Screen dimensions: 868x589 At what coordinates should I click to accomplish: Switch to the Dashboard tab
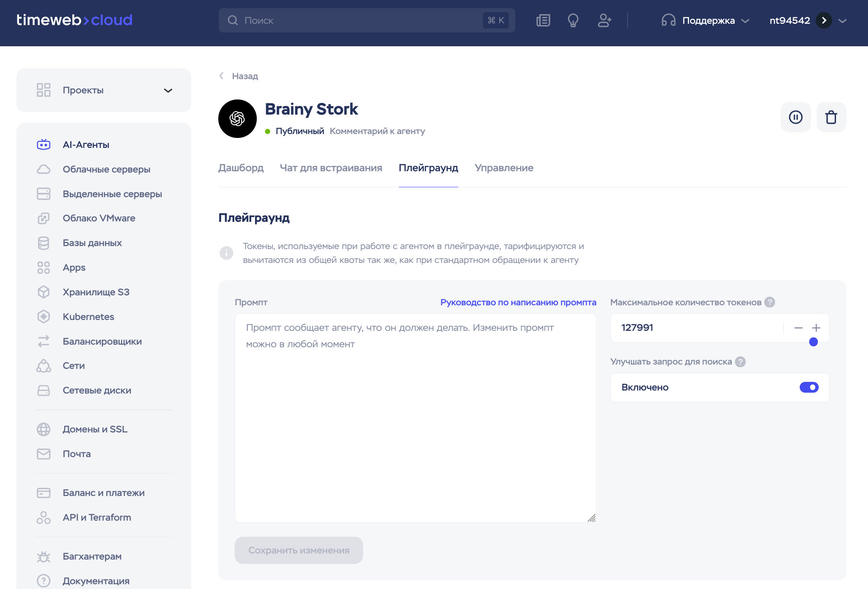pyautogui.click(x=241, y=168)
